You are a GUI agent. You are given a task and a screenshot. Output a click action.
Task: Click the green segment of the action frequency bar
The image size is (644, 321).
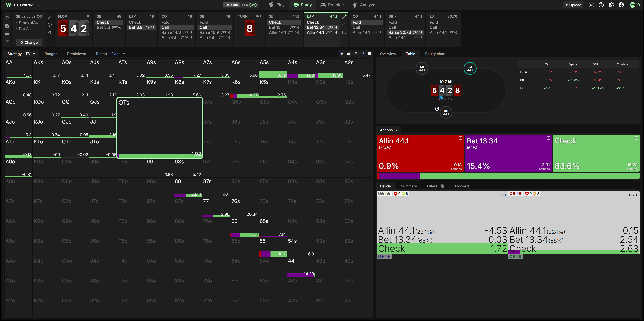click(x=530, y=176)
